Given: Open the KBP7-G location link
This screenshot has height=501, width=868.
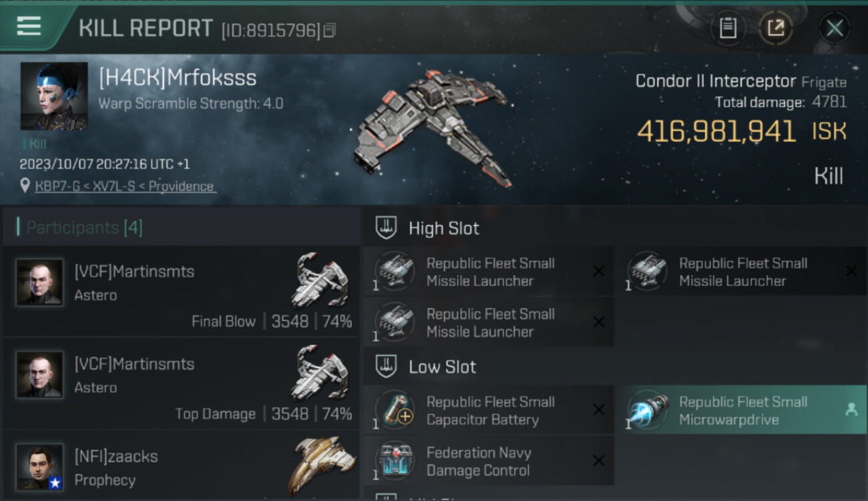Looking at the screenshot, I should (x=125, y=186).
